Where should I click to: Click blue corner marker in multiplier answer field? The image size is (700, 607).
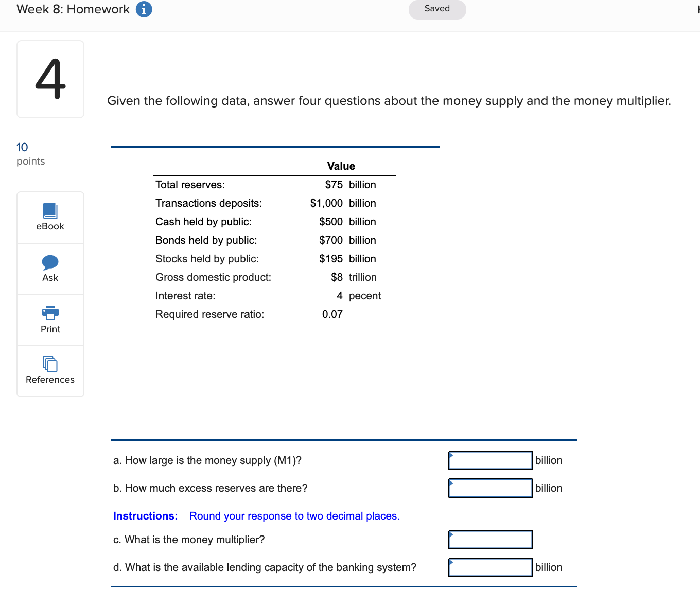click(x=451, y=533)
